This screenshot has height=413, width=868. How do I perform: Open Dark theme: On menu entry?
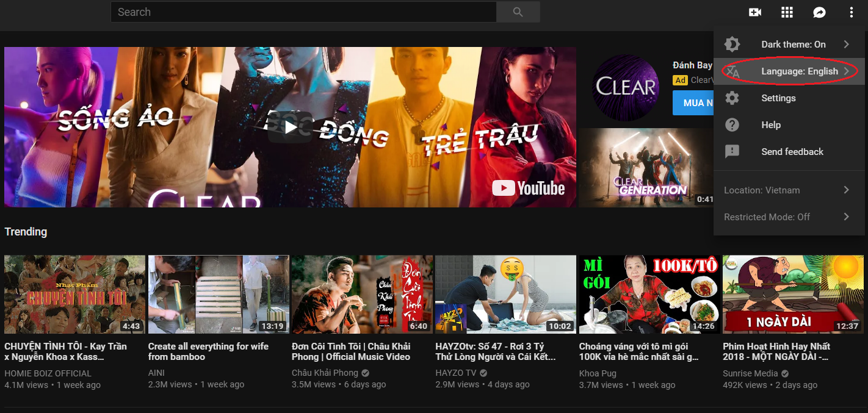[x=790, y=45]
